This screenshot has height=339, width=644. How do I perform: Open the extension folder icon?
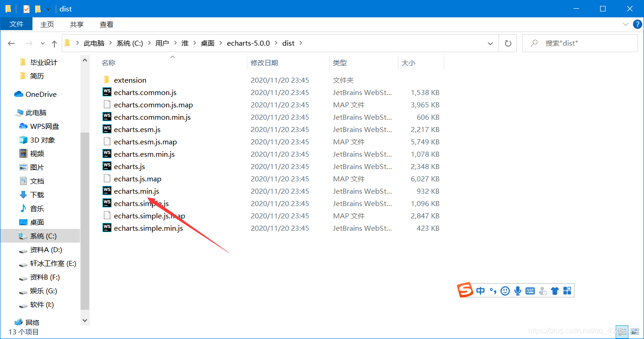tap(107, 80)
